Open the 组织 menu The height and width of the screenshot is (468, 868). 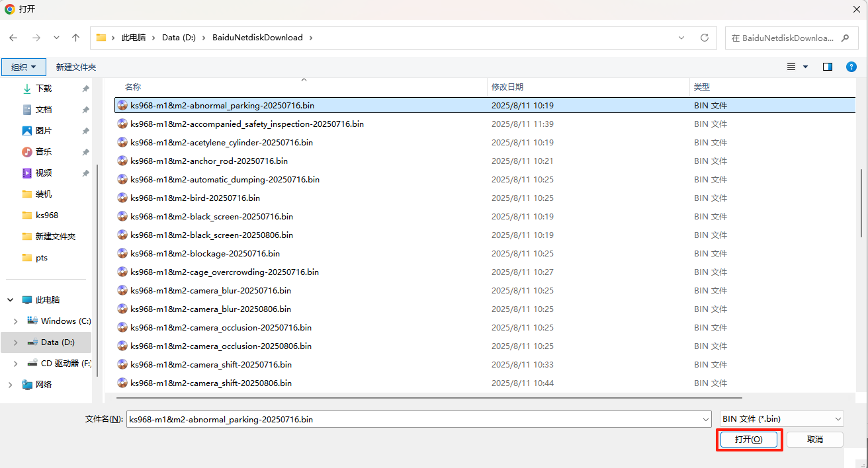coord(24,67)
